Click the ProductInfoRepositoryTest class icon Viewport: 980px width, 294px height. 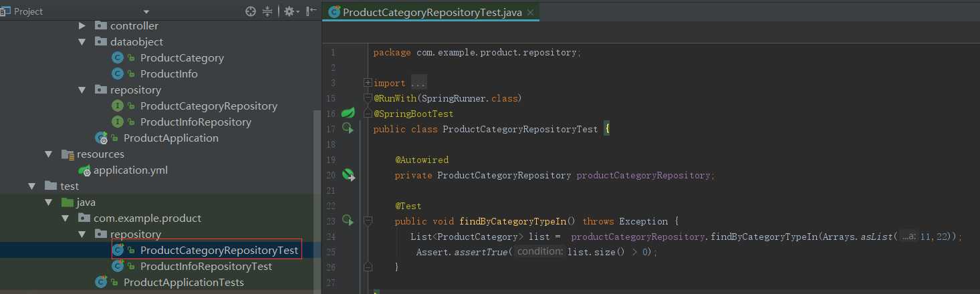[118, 267]
